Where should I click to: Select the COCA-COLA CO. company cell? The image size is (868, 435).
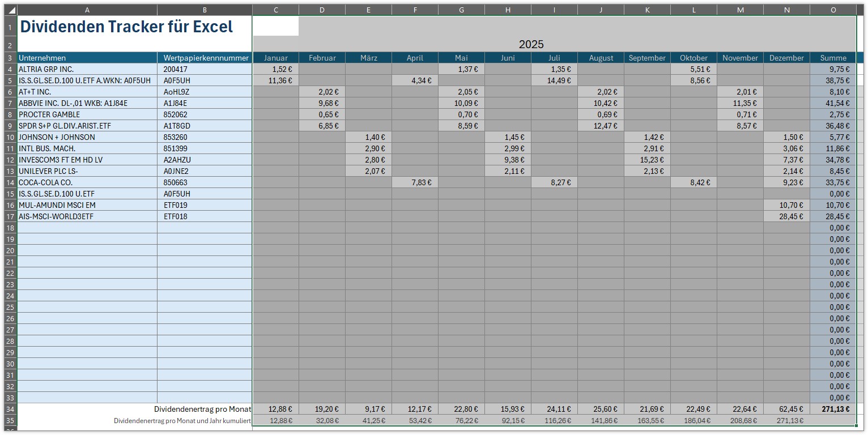(x=87, y=182)
